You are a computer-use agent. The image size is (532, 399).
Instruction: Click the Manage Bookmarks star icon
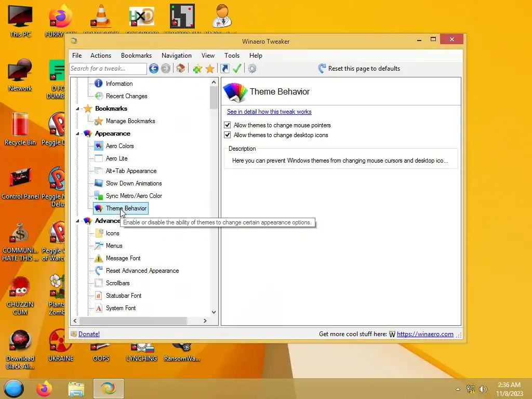(99, 121)
